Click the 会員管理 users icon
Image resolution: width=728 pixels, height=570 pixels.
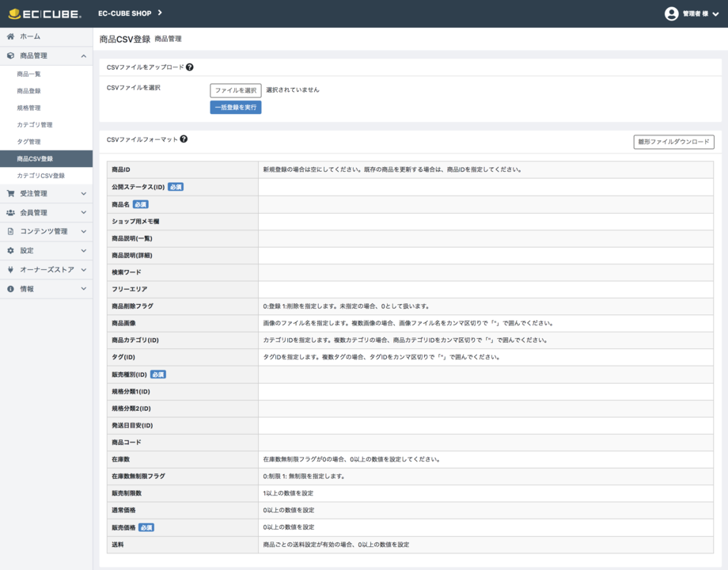(x=10, y=212)
